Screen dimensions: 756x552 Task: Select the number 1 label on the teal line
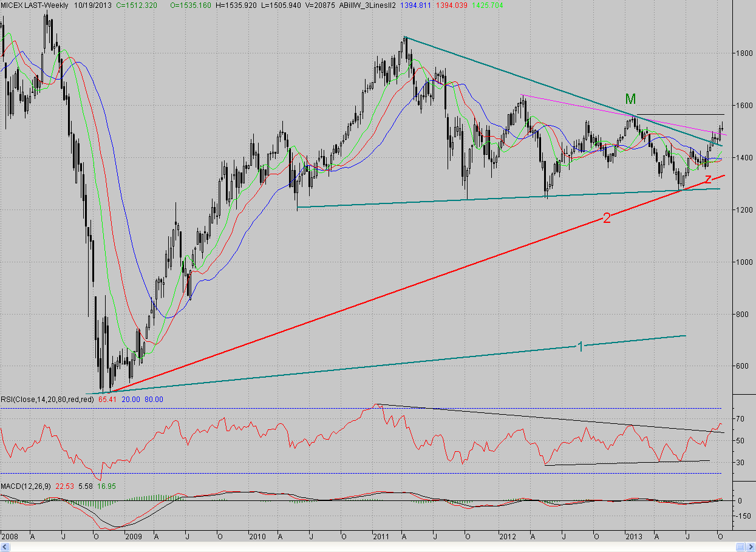coord(580,347)
